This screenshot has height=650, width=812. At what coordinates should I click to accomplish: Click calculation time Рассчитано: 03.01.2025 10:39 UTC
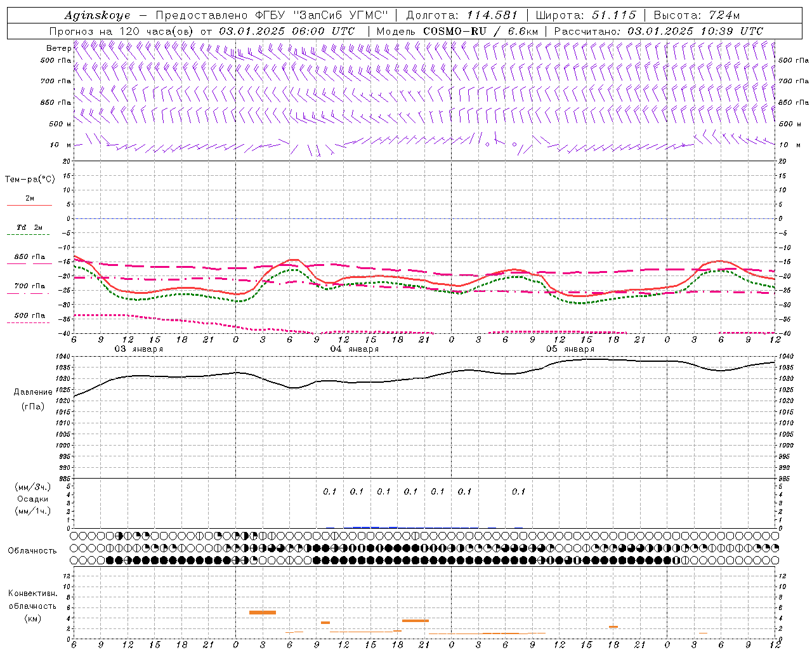tap(658, 31)
